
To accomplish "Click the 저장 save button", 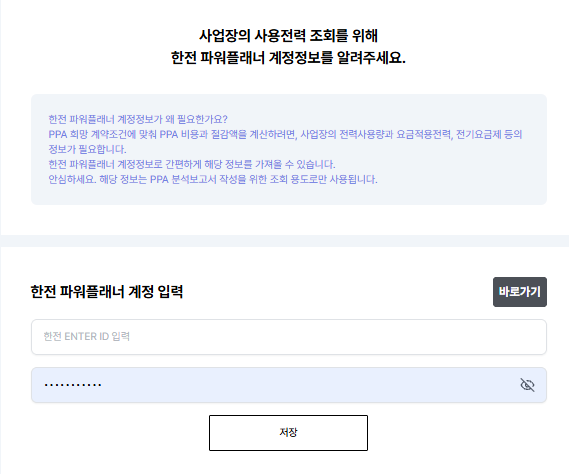I will coord(288,433).
